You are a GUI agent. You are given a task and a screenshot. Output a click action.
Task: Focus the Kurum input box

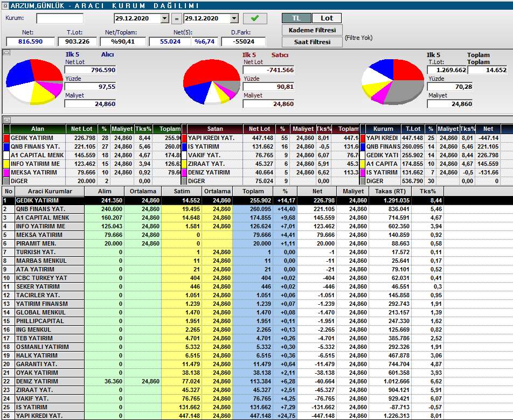[60, 18]
